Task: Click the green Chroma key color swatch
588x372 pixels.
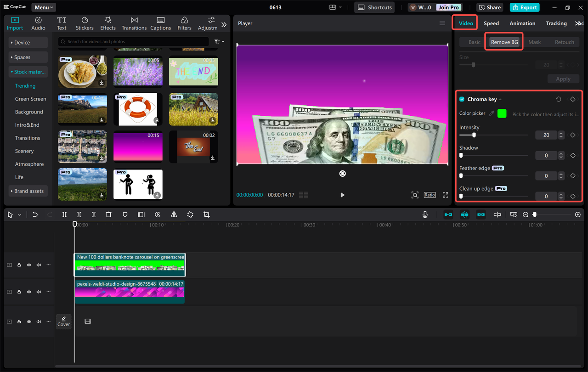Action: [x=502, y=113]
